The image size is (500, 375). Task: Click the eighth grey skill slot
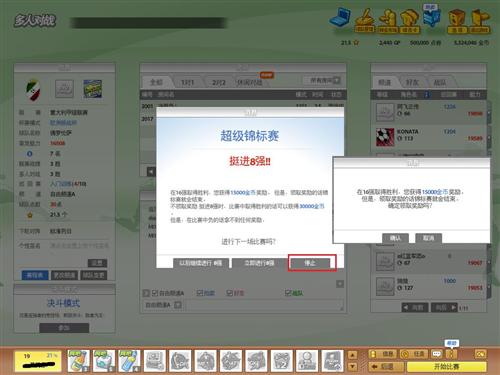click(332, 361)
